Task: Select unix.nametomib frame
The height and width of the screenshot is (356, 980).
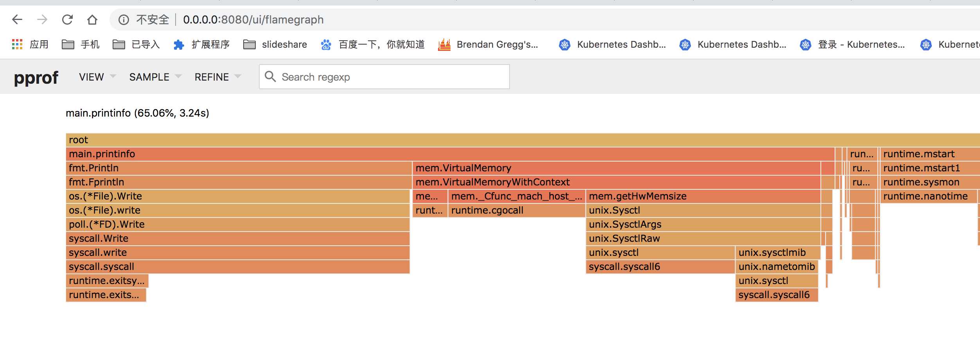Action: [777, 266]
